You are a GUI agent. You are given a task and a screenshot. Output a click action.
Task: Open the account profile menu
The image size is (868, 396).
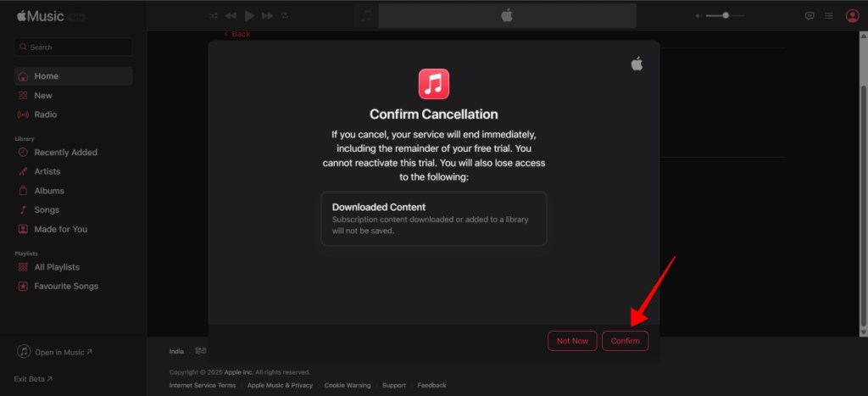(853, 16)
